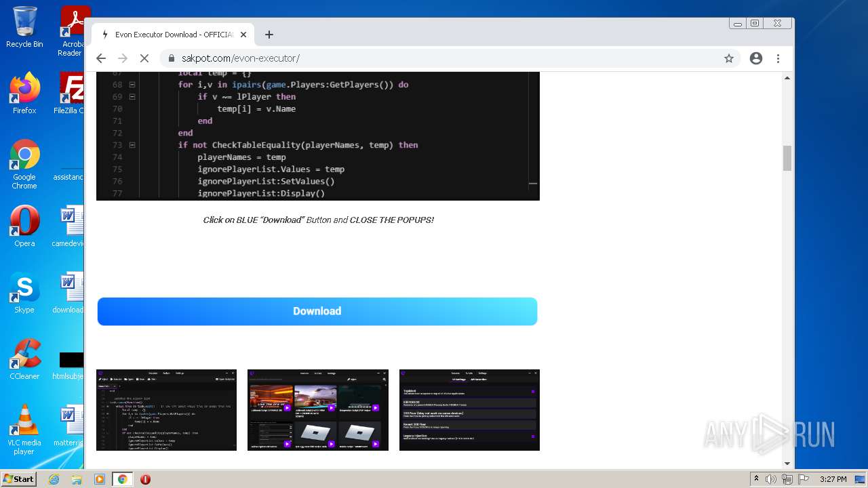This screenshot has width=868, height=488.
Task: Open the download Word document icon
Action: tap(69, 293)
